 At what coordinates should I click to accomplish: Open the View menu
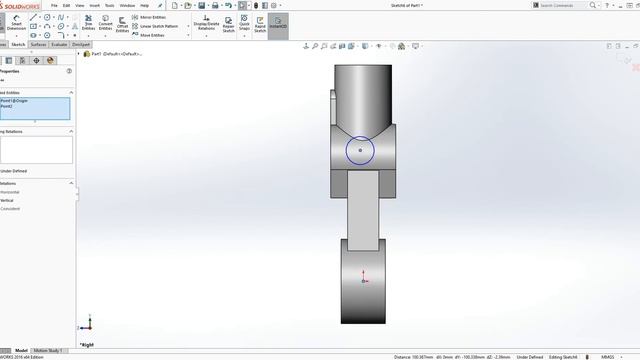tap(80, 6)
